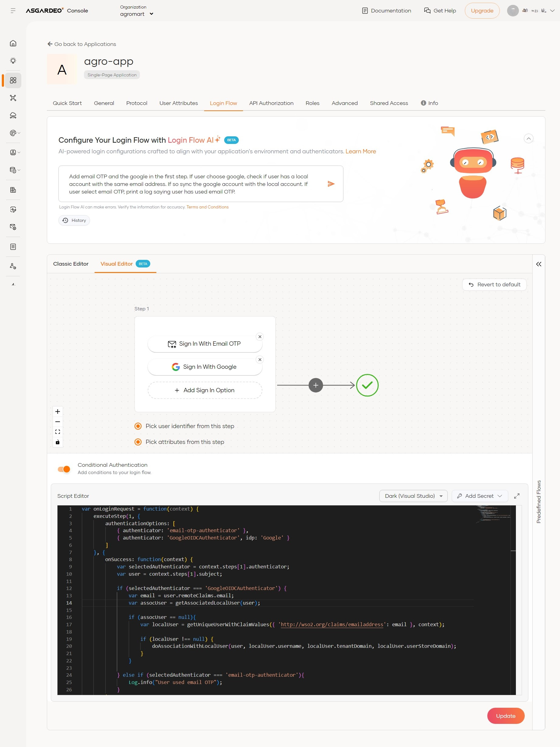Click Add Sign In Option

[205, 390]
